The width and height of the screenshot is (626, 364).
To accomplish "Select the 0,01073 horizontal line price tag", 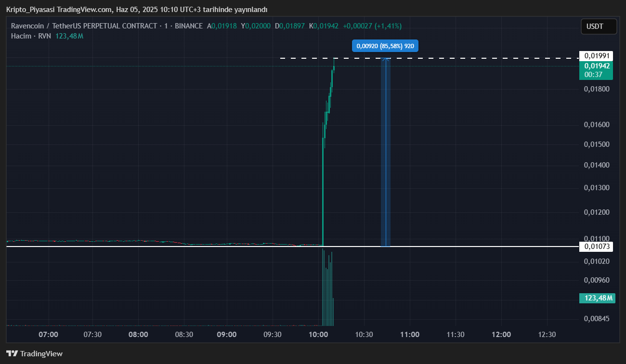I will (597, 247).
